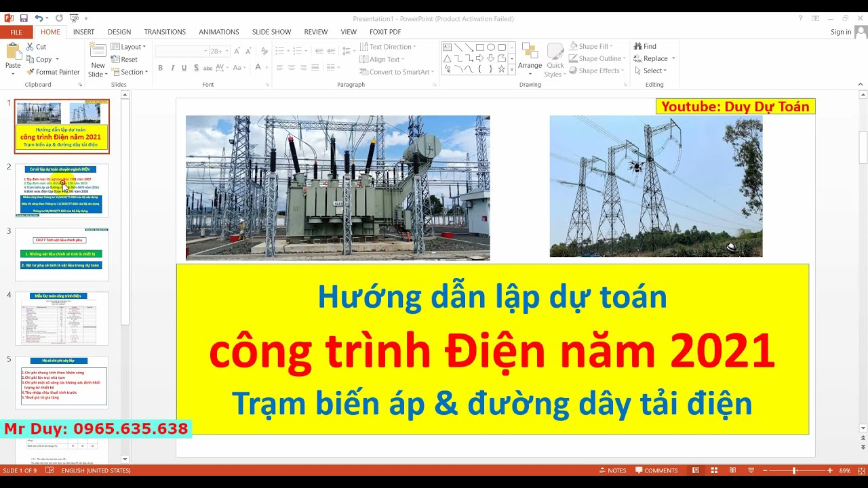Insert a New Slide icon
868x488 pixels.
(x=98, y=51)
